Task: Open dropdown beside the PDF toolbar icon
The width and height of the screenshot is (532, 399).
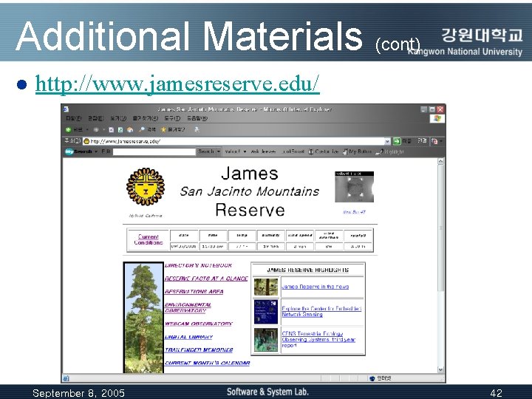Action: 440,141
